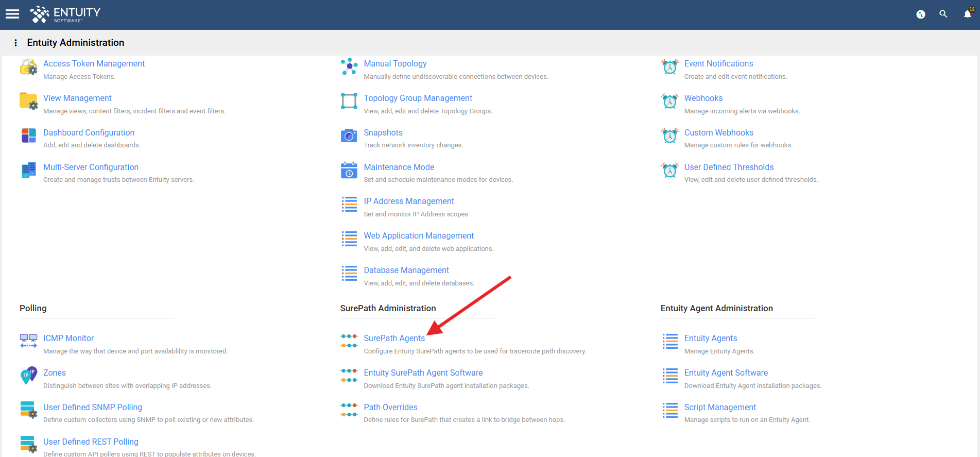Open Script Management link

tap(720, 407)
